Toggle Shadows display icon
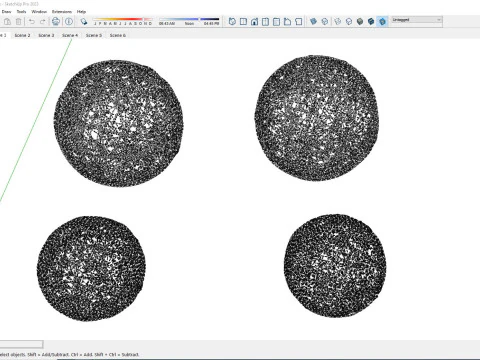 point(84,22)
